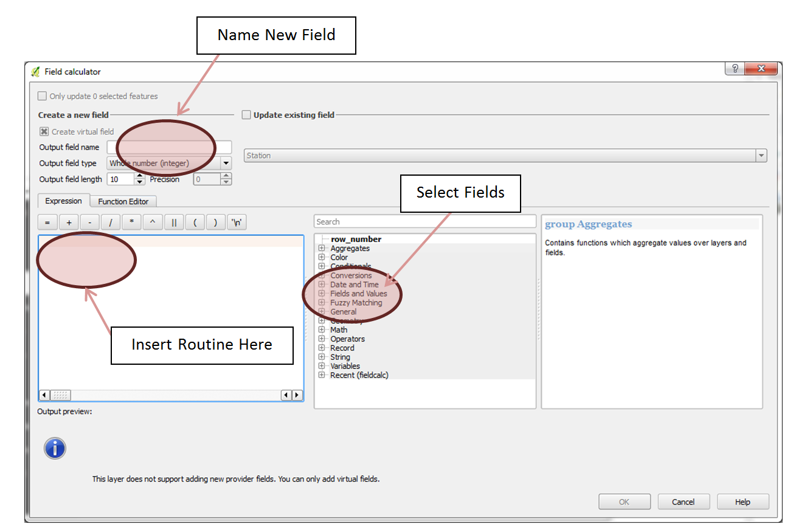
Task: Expand the Math function group
Action: click(322, 330)
